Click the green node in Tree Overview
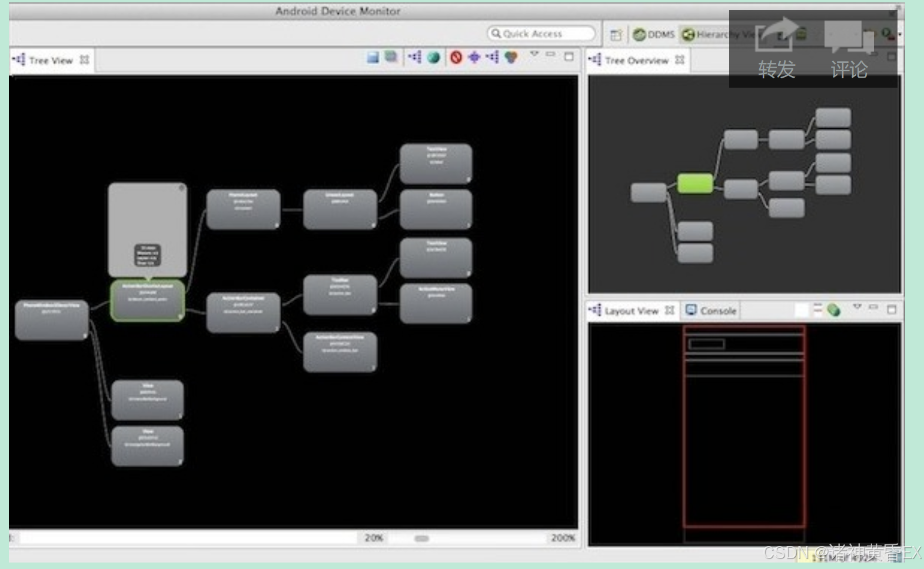 click(695, 183)
